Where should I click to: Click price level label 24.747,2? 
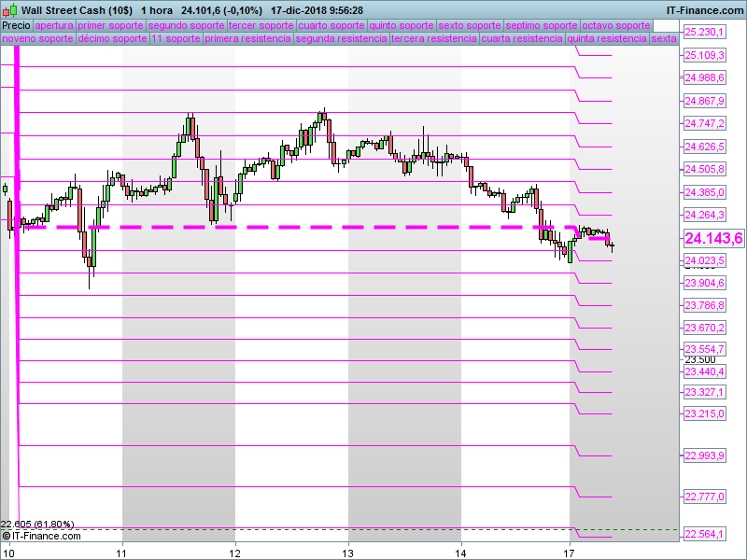705,123
